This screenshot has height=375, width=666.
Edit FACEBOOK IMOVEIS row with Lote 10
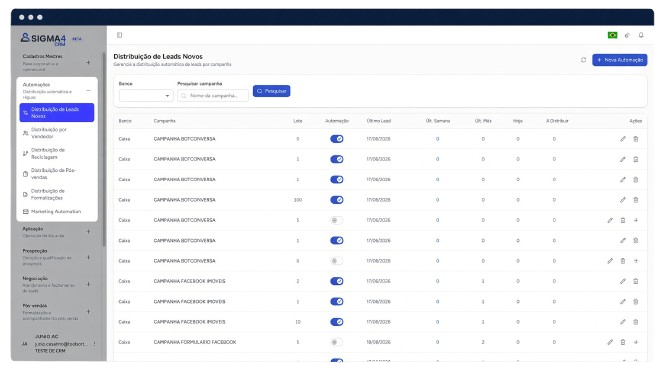point(623,322)
